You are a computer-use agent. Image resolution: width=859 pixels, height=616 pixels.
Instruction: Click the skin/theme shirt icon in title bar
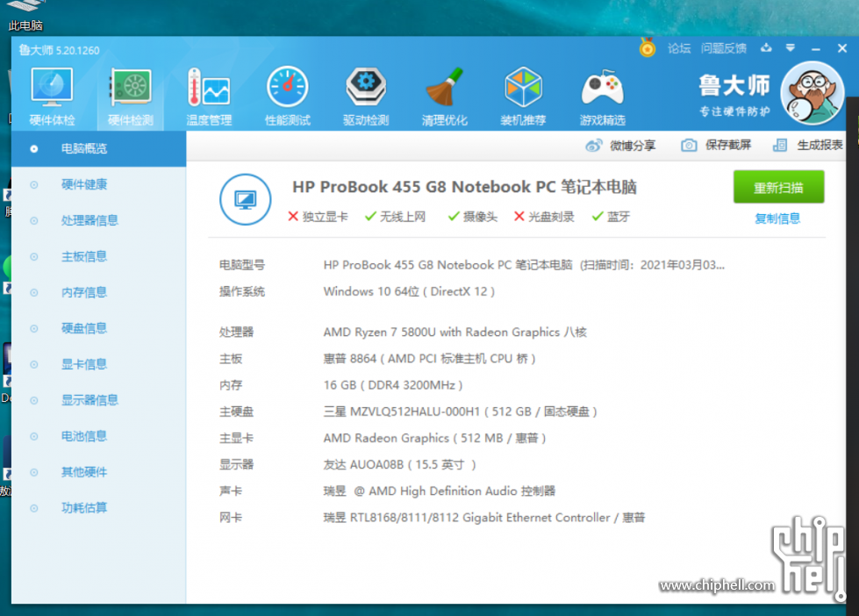[x=766, y=48]
